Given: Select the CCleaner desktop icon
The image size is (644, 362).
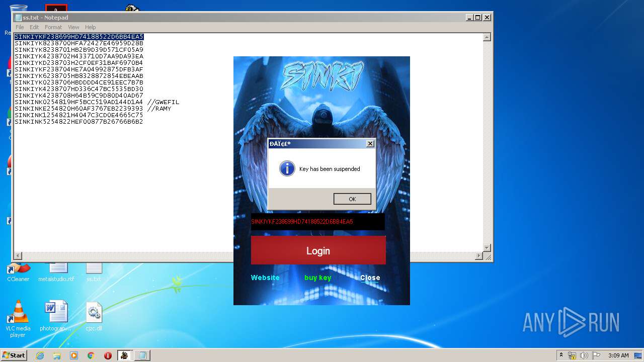Looking at the screenshot, I should coord(18,273).
